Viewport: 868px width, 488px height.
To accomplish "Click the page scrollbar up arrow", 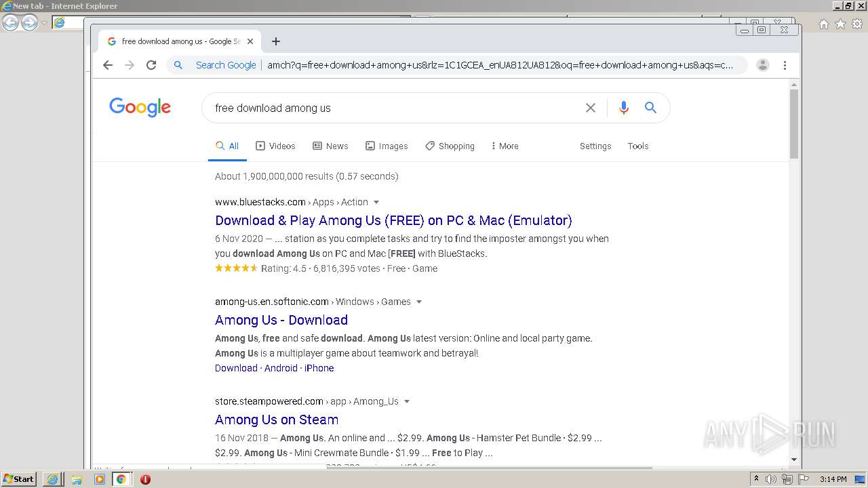I will (794, 85).
